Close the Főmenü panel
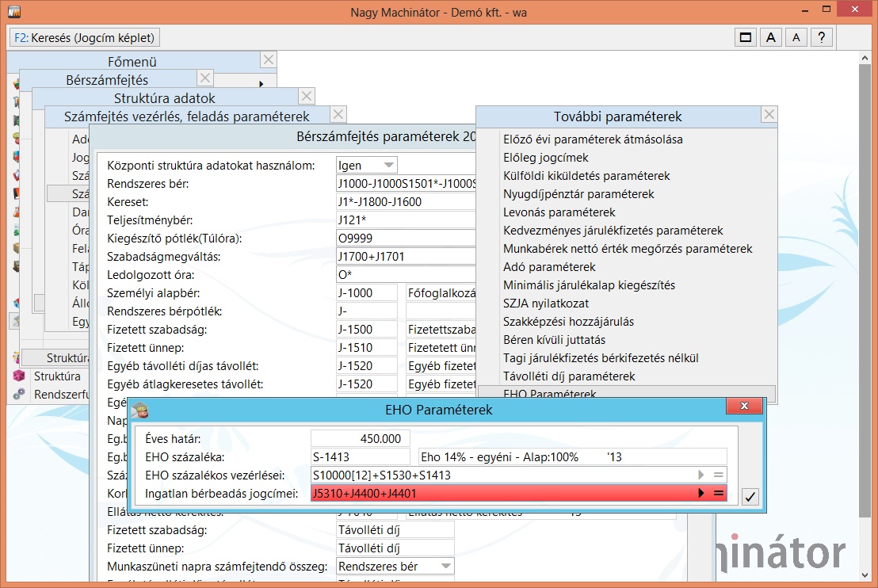878x588 pixels. (269, 60)
